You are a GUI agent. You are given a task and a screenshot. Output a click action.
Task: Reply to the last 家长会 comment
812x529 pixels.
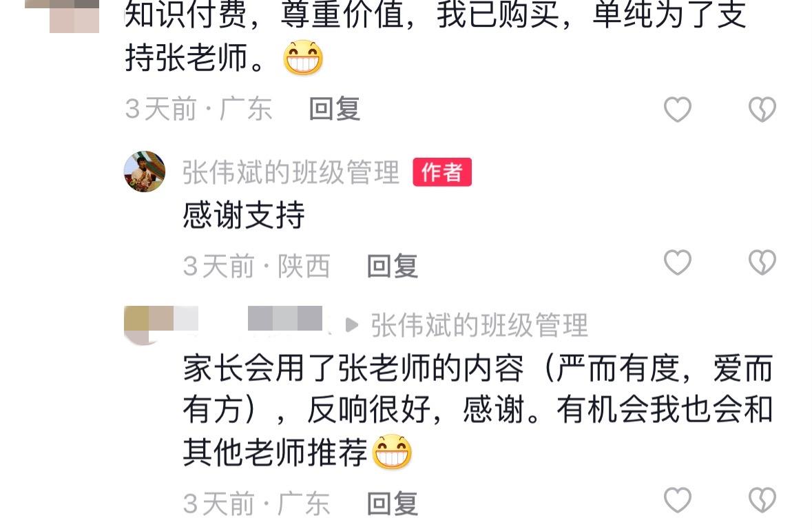(x=393, y=504)
